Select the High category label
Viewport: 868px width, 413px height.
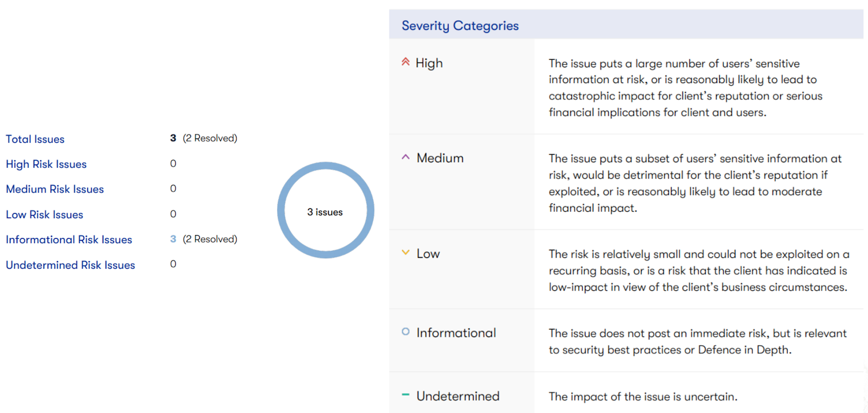[429, 63]
